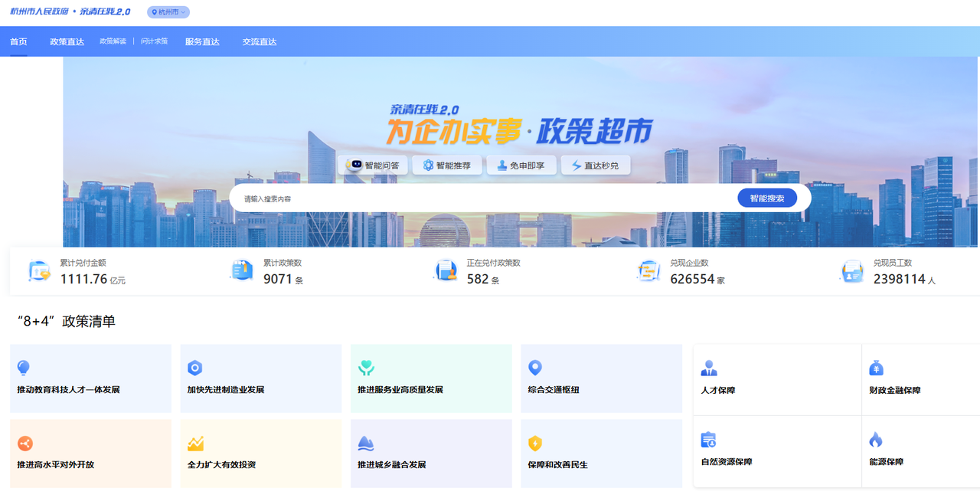This screenshot has height=498, width=980.
Task: Open the 全力扩大有效投资 policy card
Action: pos(261,454)
